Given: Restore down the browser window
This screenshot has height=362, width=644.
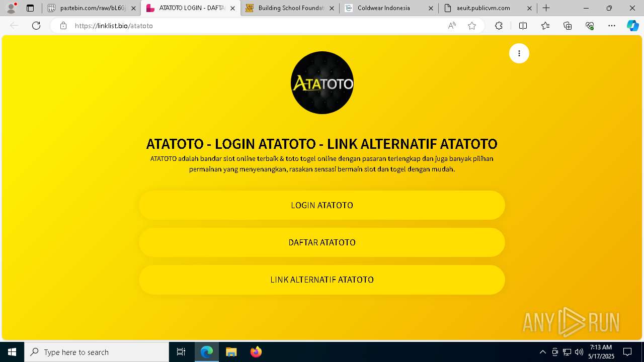Looking at the screenshot, I should [609, 8].
